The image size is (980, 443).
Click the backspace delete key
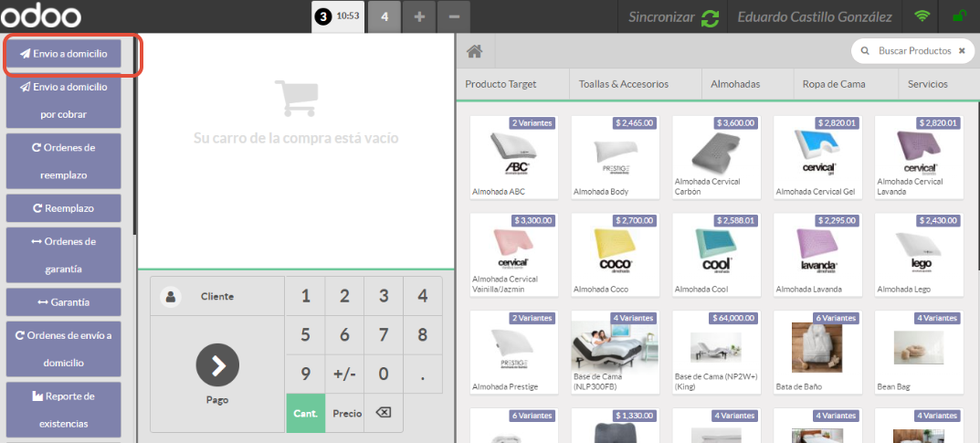tap(384, 413)
